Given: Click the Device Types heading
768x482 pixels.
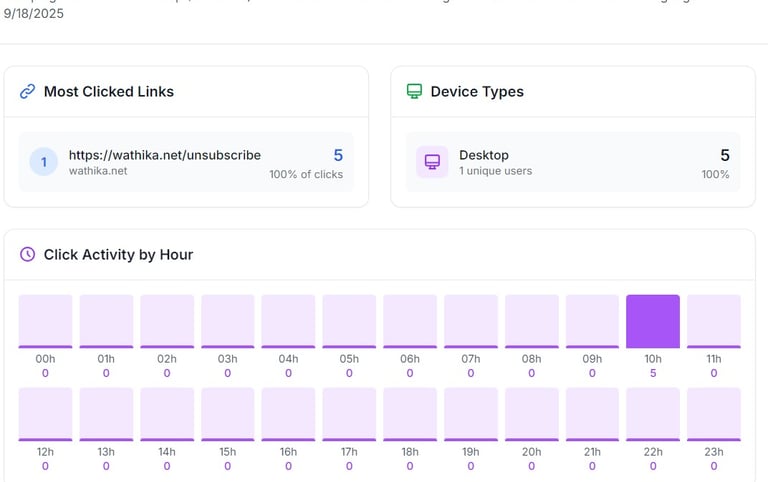Looking at the screenshot, I should click(x=477, y=91).
